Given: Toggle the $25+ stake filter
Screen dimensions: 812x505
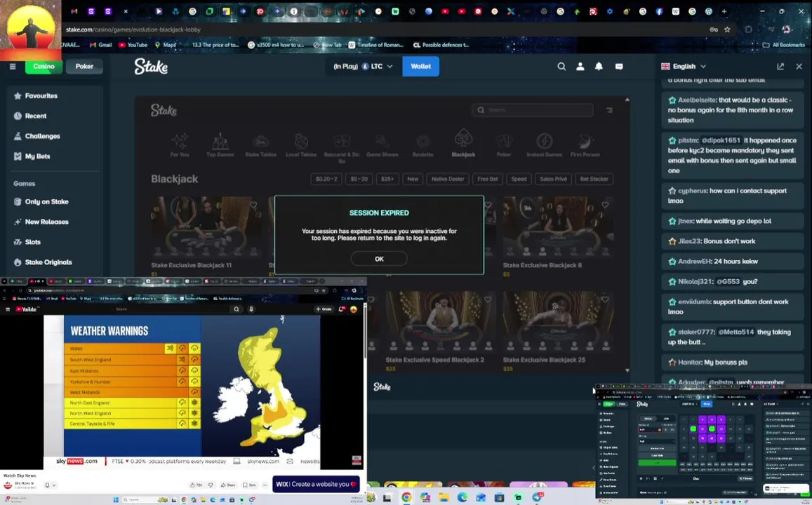Looking at the screenshot, I should 387,179.
